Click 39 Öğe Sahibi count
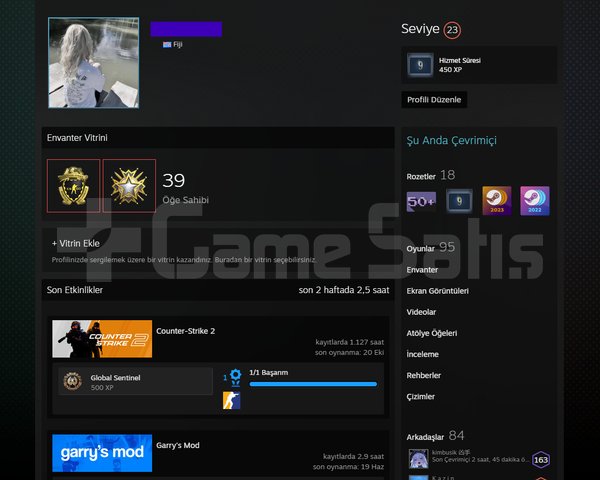Image resolution: width=600 pixels, height=480 pixels. (186, 188)
